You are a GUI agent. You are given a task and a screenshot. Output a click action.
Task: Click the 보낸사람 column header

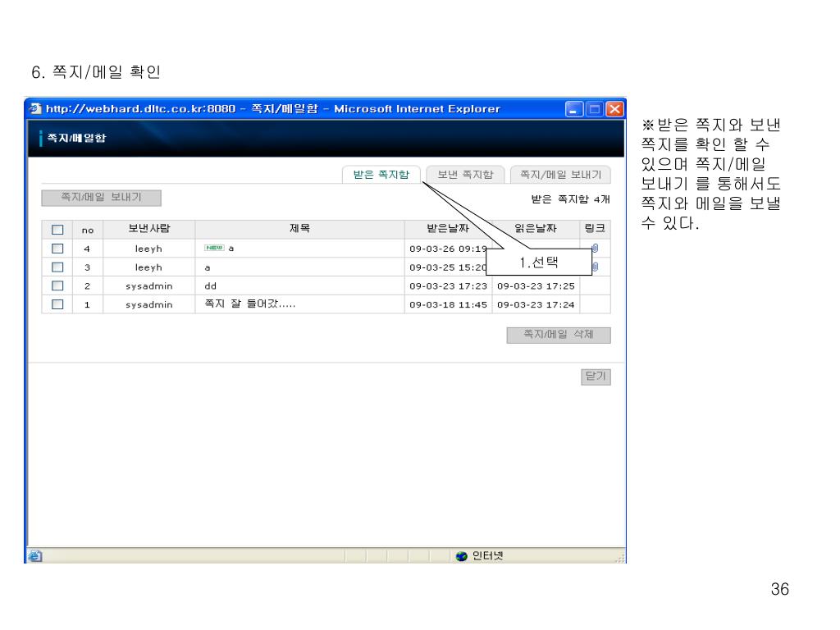[149, 229]
